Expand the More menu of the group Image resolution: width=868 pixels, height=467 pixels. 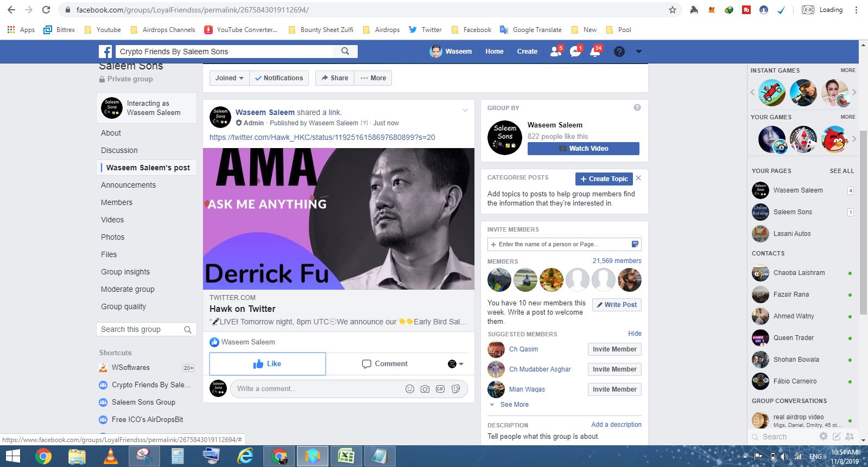(373, 78)
